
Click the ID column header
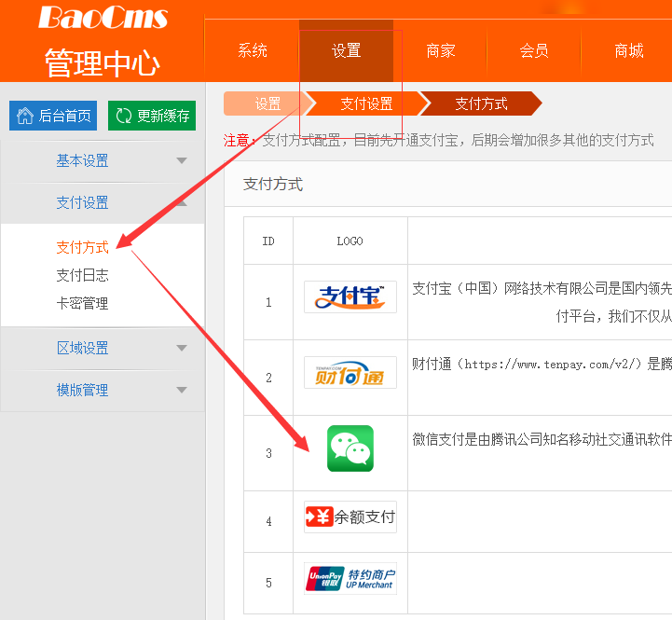tap(268, 241)
